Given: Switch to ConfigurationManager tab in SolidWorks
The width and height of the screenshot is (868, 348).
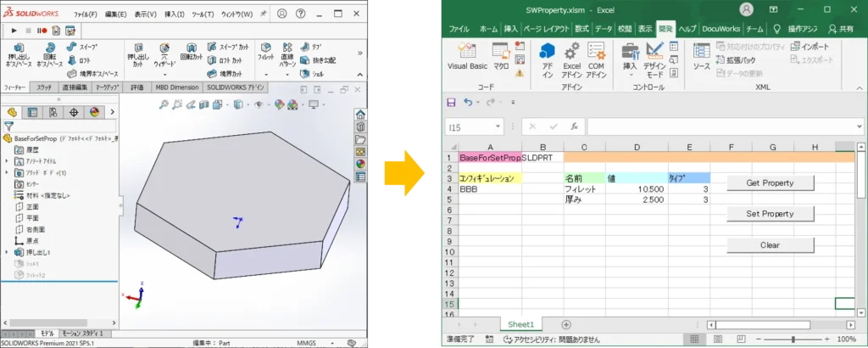Looking at the screenshot, I should 53,112.
